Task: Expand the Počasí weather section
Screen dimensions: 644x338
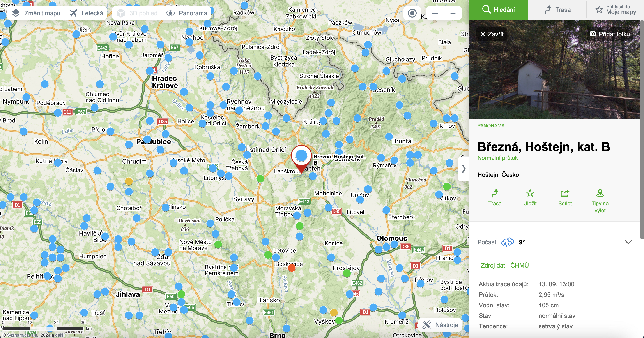Action: (628, 242)
